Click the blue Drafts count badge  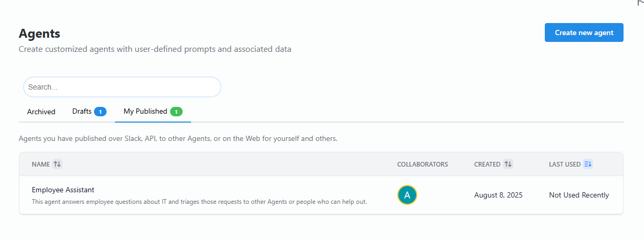click(x=100, y=112)
